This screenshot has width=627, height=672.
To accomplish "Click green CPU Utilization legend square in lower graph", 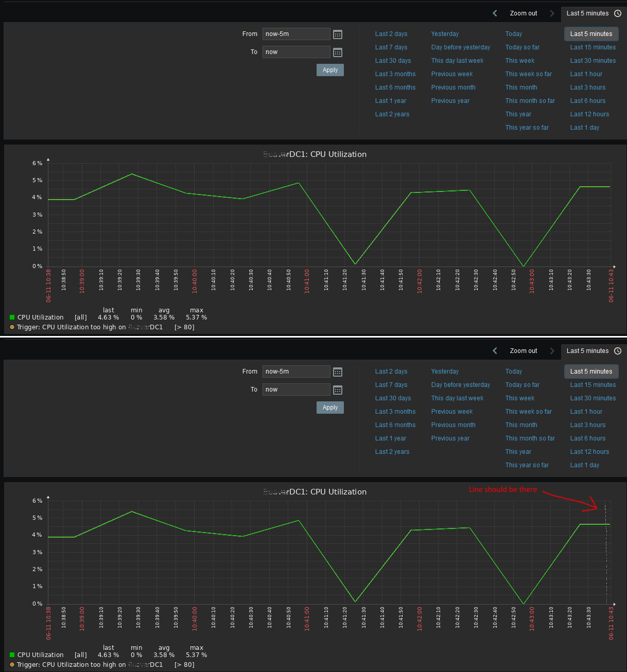I will tap(12, 655).
